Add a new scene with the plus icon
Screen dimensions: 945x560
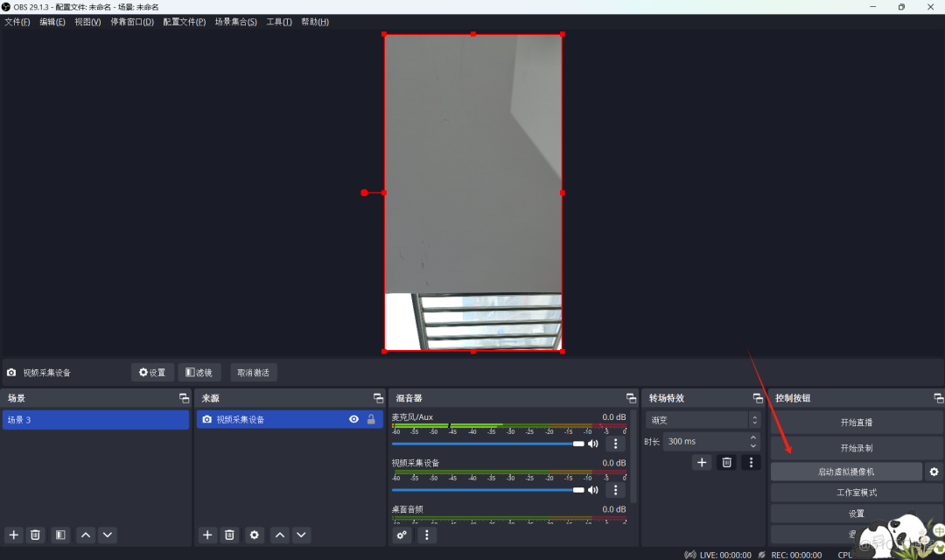[x=13, y=535]
